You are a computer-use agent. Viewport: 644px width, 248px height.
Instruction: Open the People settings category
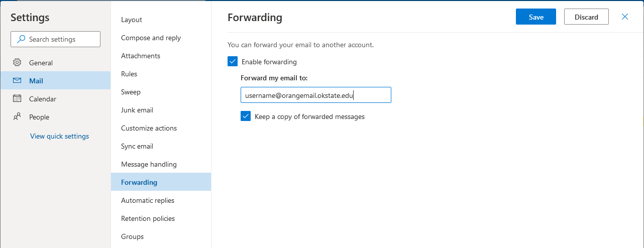click(x=55, y=117)
